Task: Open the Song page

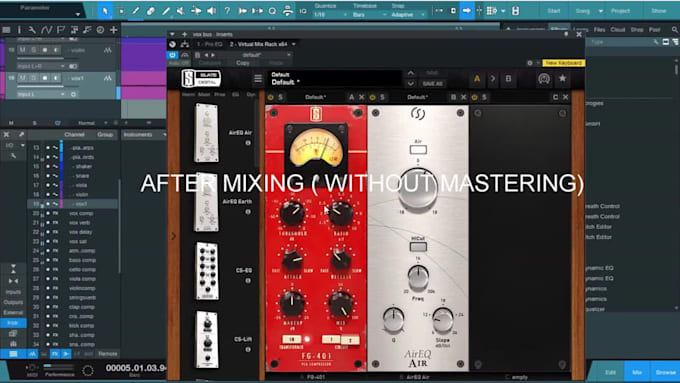Action: point(582,11)
